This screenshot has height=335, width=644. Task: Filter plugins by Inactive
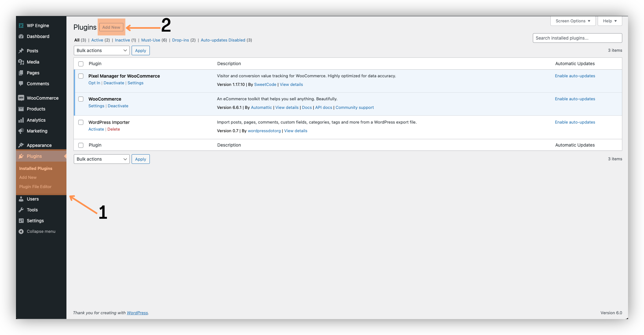122,40
